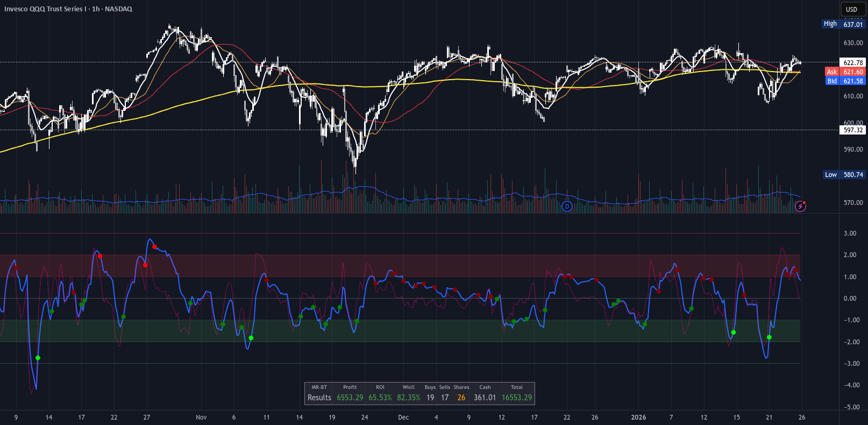Click the Ask 621.60 price label
This screenshot has height=425, width=868.
845,72
